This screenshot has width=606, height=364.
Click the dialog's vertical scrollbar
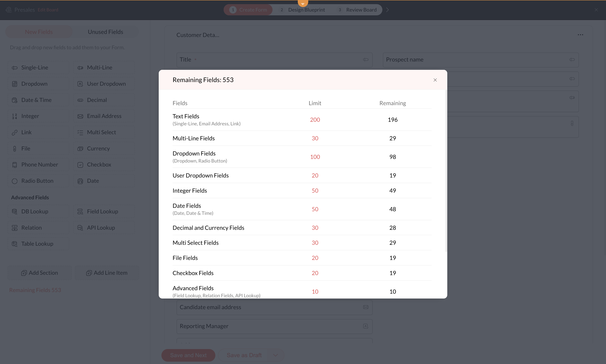[446, 172]
